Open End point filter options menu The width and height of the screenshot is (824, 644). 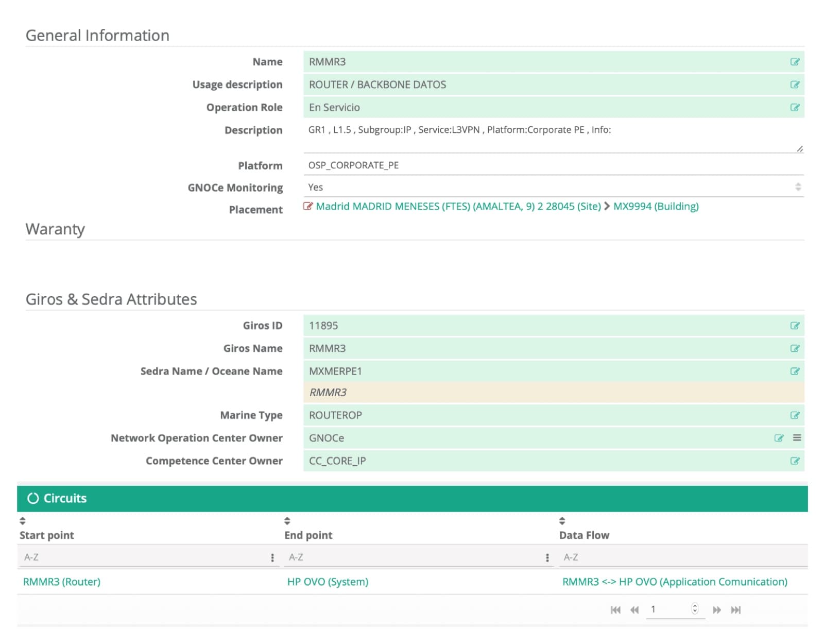point(547,557)
